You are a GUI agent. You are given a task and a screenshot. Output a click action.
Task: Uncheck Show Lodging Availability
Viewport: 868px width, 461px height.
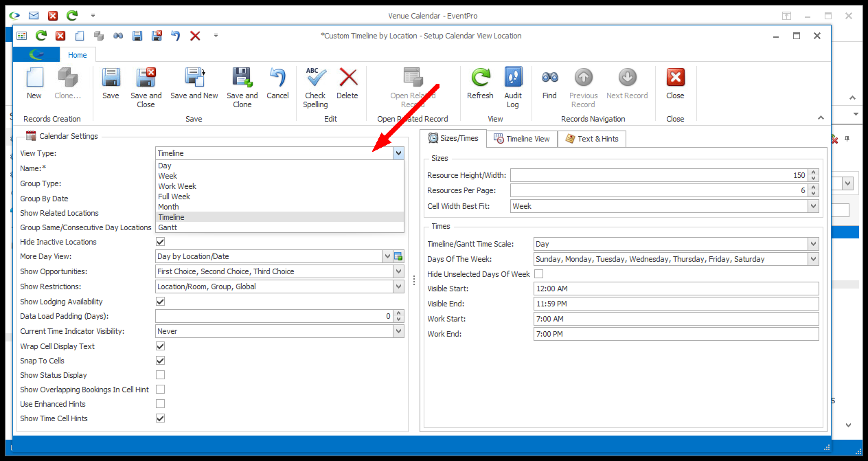160,302
